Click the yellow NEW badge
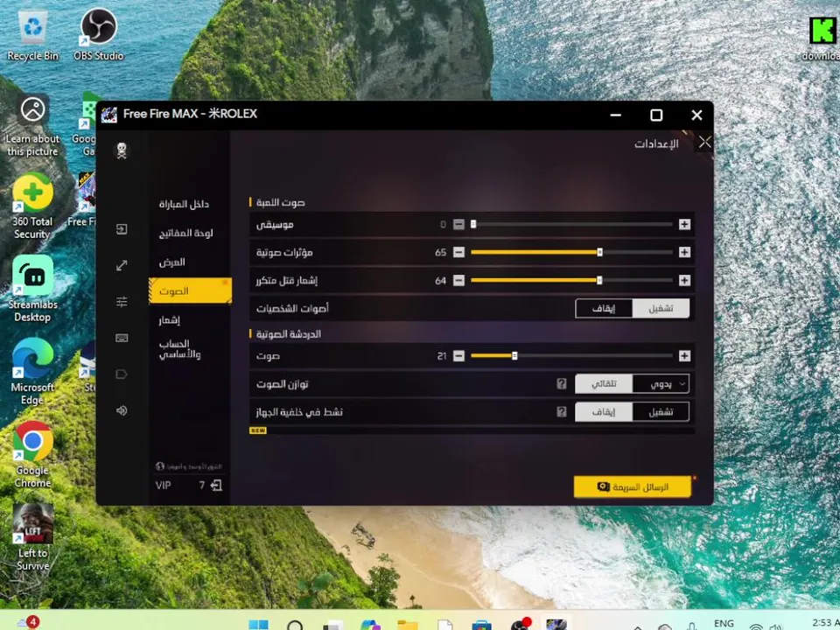This screenshot has height=630, width=840. pos(257,430)
